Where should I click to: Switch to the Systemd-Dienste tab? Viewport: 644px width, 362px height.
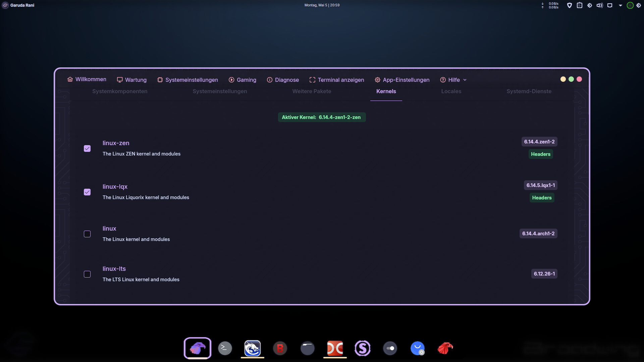(529, 91)
